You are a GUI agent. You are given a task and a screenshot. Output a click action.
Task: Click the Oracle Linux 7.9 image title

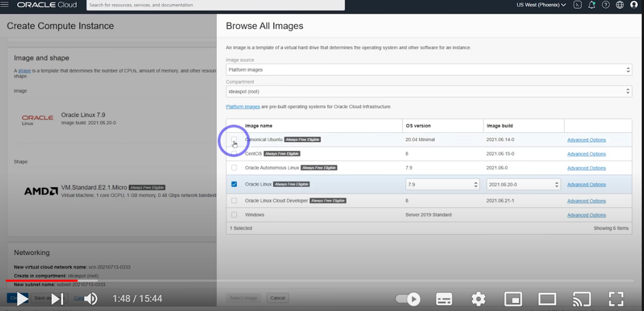83,115
